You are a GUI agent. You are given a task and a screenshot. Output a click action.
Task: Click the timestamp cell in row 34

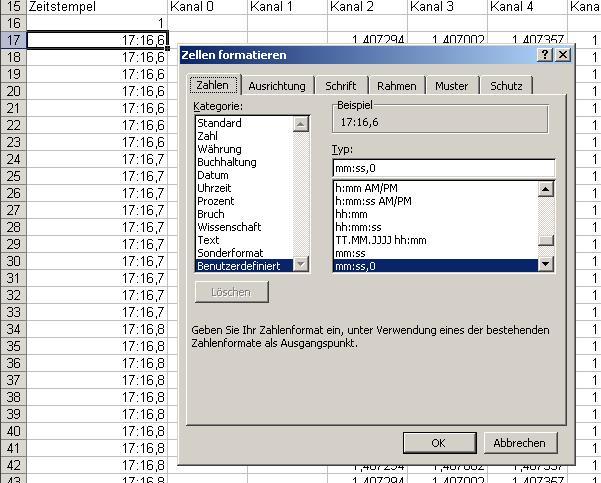97,329
